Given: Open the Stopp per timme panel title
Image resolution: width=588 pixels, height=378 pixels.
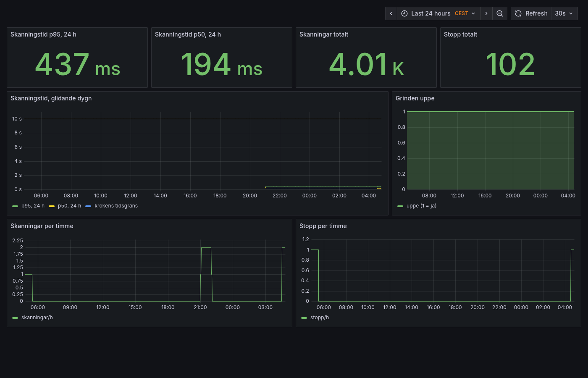Looking at the screenshot, I should pyautogui.click(x=323, y=226).
